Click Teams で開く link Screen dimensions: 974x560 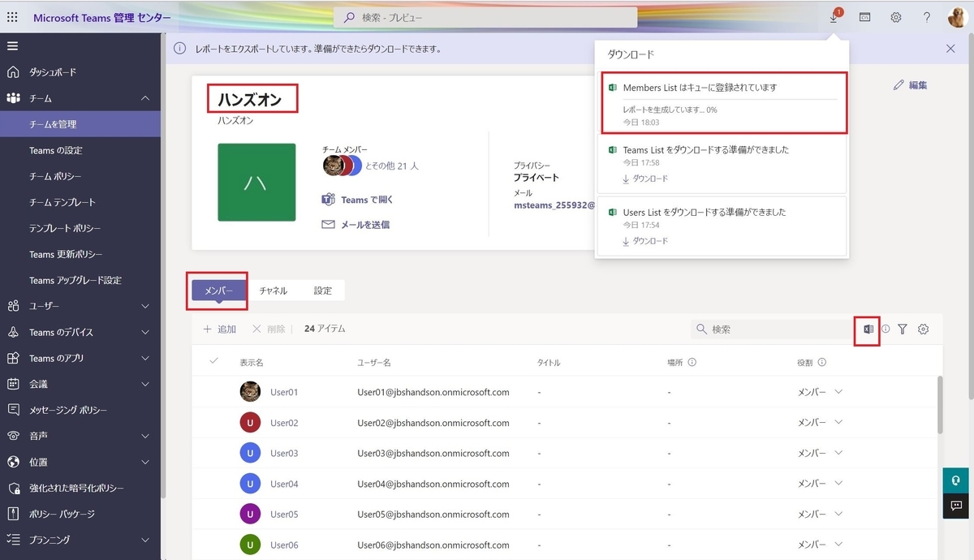(358, 200)
